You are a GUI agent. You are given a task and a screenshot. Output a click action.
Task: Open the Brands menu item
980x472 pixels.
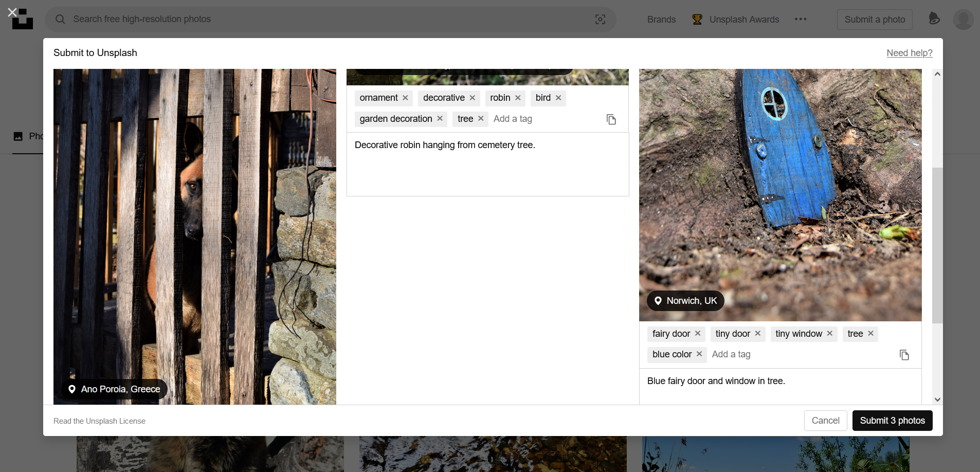[x=661, y=20]
